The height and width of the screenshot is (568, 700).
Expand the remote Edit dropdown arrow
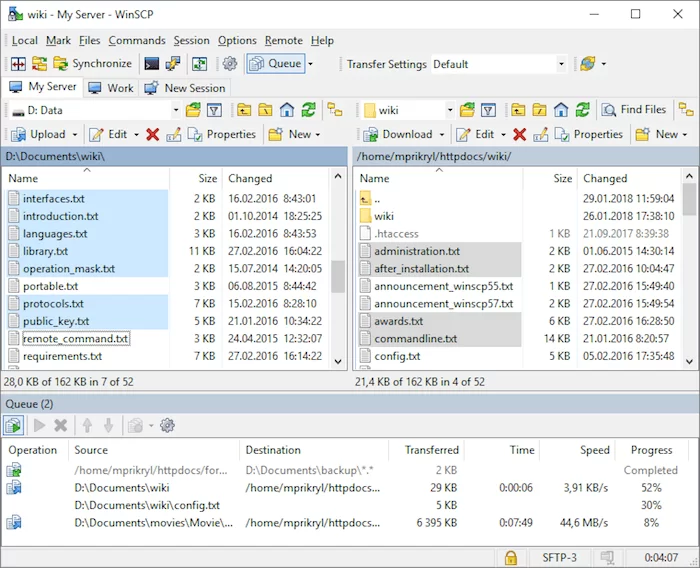pyautogui.click(x=504, y=134)
